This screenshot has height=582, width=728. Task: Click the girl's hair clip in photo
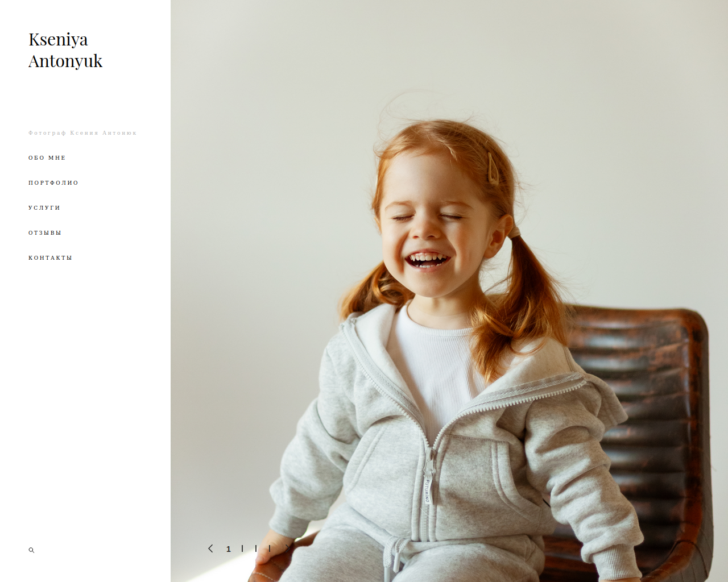493,168
